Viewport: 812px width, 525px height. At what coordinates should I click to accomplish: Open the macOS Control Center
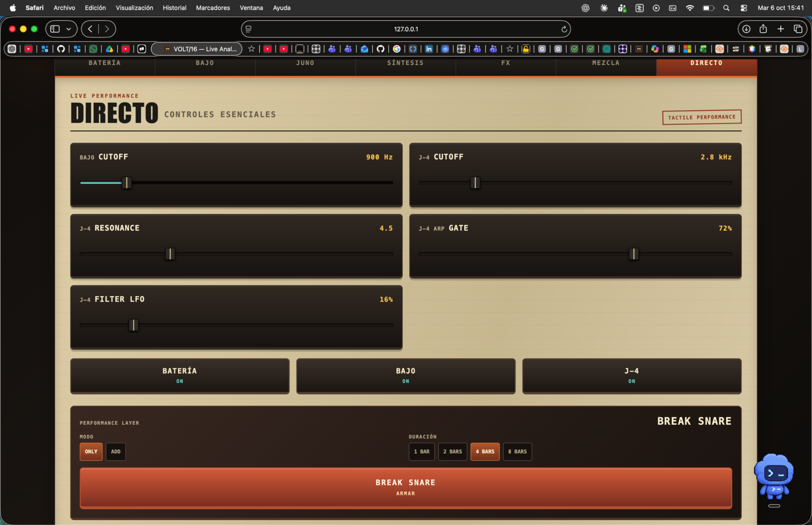(743, 8)
